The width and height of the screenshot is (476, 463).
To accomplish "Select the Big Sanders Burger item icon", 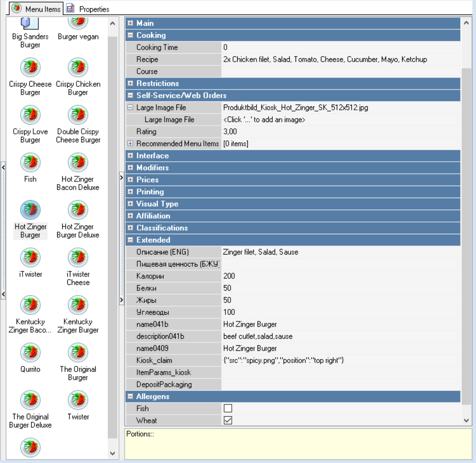I will pos(30,23).
